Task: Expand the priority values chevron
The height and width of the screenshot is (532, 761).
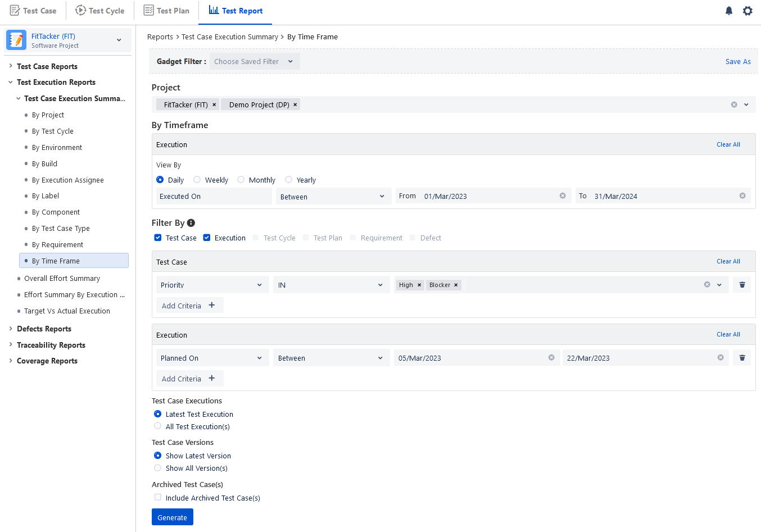Action: [719, 285]
